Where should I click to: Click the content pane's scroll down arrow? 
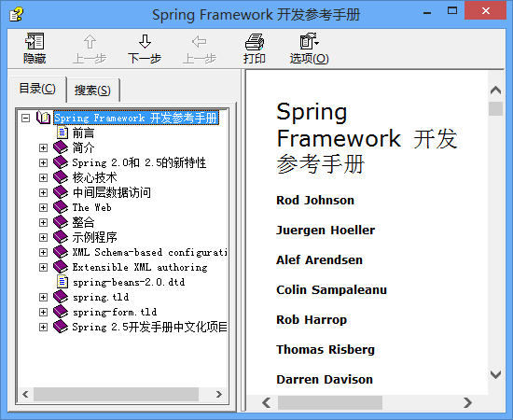495,374
